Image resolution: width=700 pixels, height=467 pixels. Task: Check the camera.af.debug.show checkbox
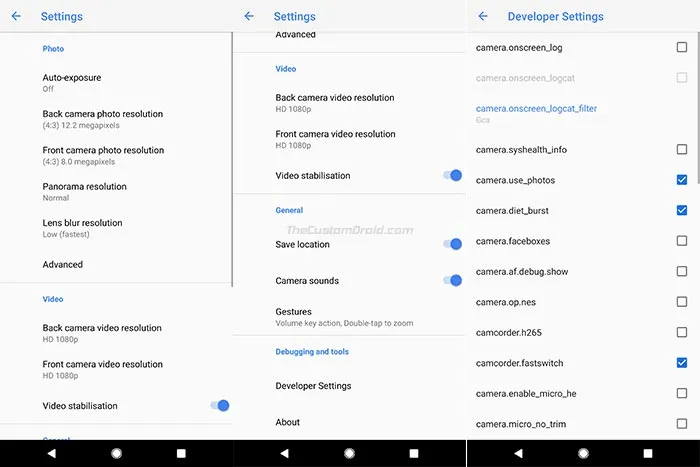[x=682, y=271]
